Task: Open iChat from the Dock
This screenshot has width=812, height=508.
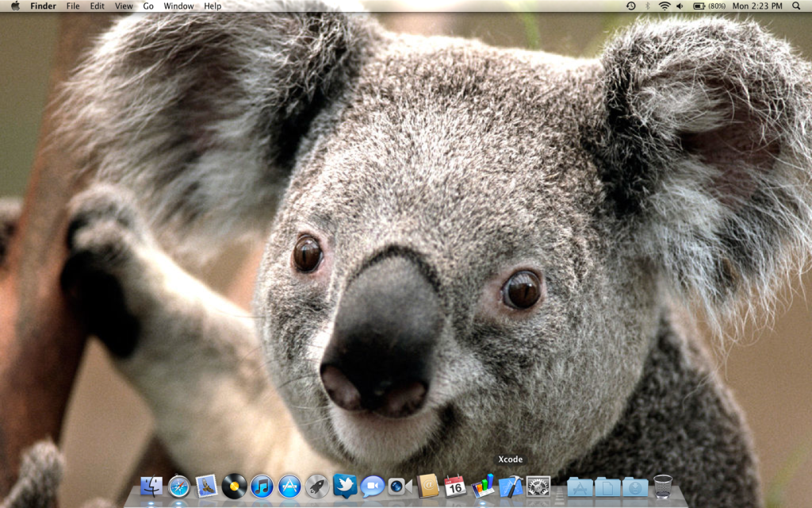Action: tap(373, 487)
